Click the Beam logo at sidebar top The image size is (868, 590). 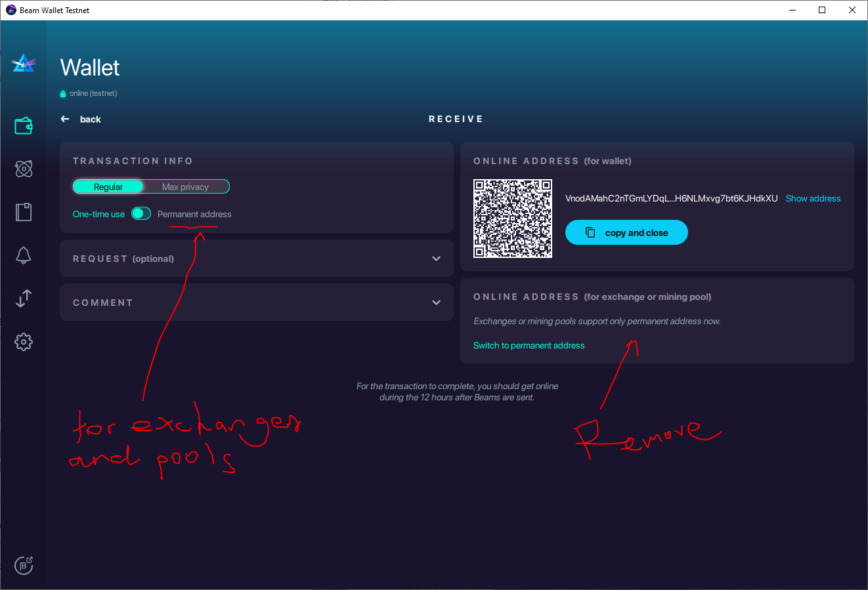23,63
